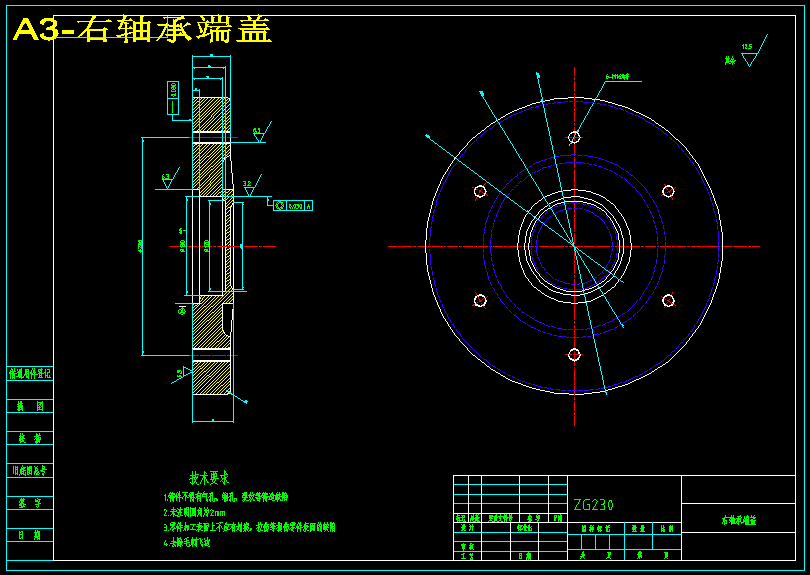Click the surface roughness symbol right of upper hatch
This screenshot has width=810, height=575.
[261, 132]
